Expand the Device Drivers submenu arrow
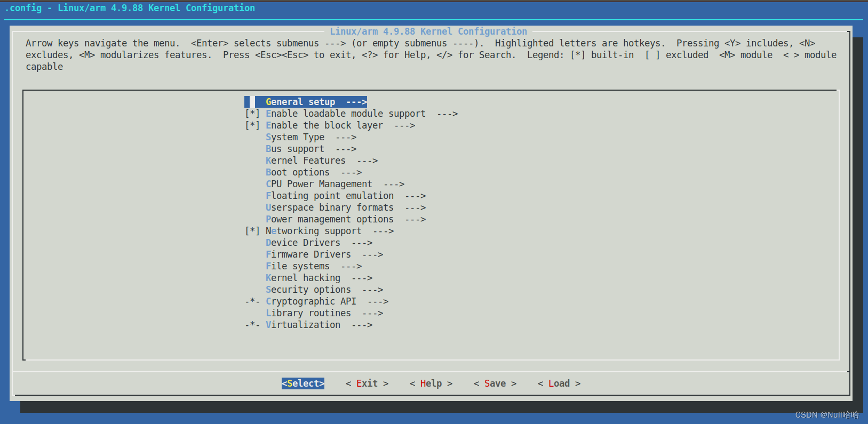The height and width of the screenshot is (424, 868). [362, 243]
